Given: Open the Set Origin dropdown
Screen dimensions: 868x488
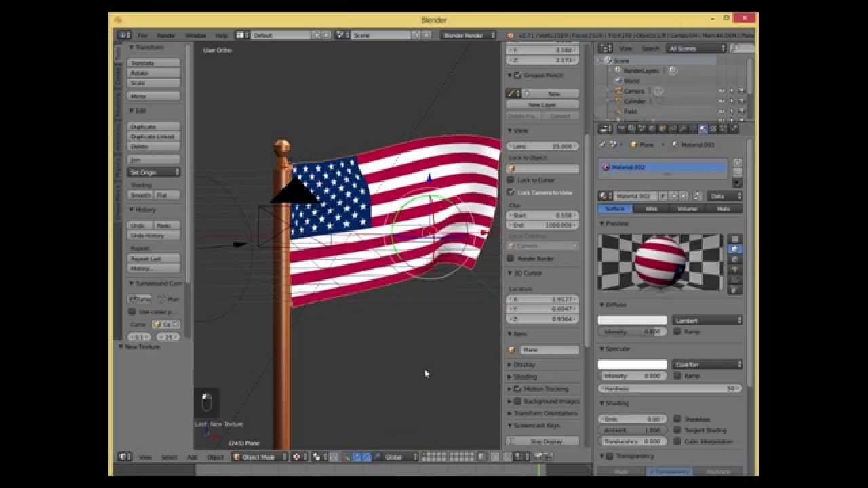Looking at the screenshot, I should click(x=154, y=172).
